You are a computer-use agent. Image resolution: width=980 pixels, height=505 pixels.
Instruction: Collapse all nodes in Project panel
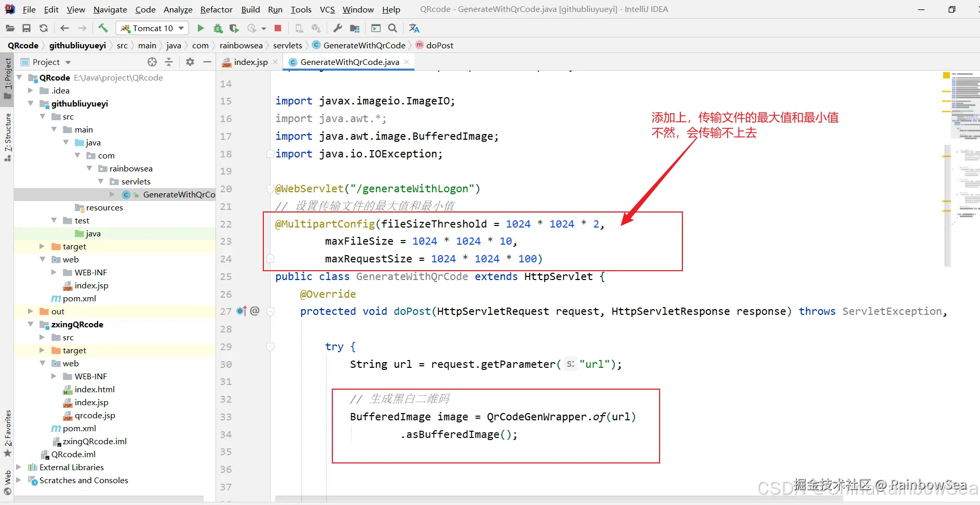[169, 62]
